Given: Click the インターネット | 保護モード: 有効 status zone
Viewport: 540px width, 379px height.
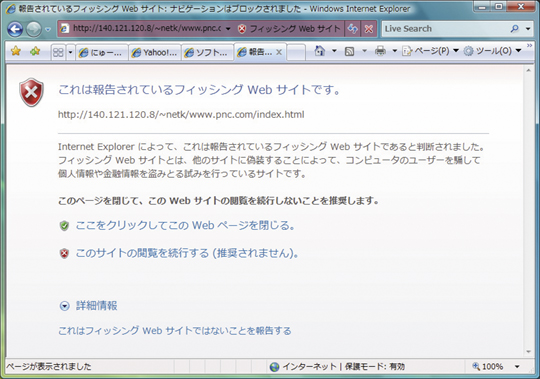Looking at the screenshot, I should tap(338, 367).
